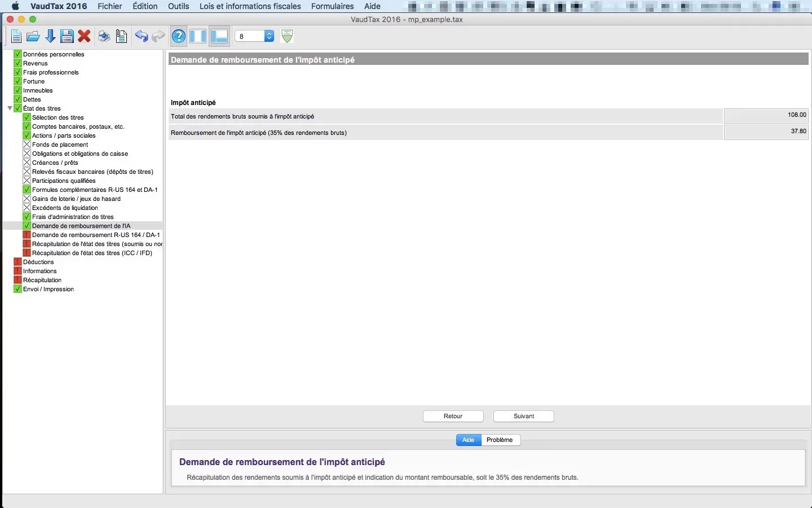Viewport: 812px width, 508px height.
Task: Collapse the État des titres tree node
Action: pyautogui.click(x=10, y=108)
